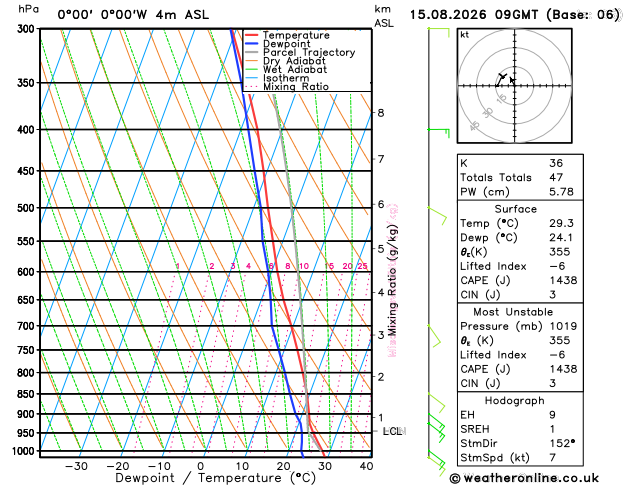Click the 4 km altitude tick label

[381, 292]
